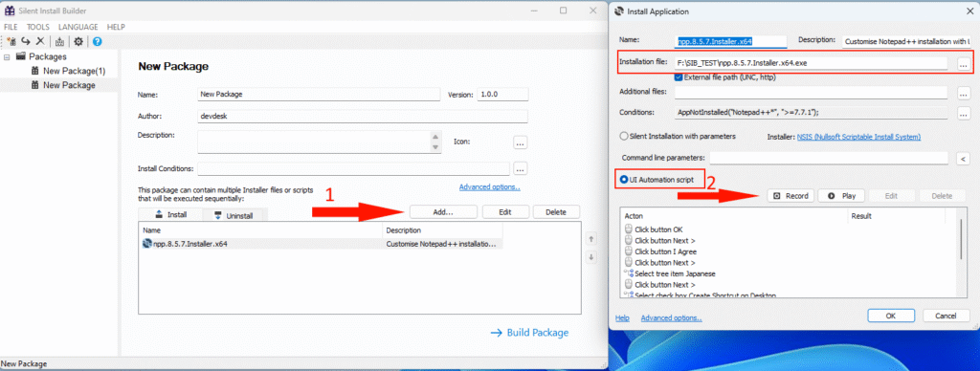
Task: Click Description field scroll-up arrow
Action: pos(436,137)
